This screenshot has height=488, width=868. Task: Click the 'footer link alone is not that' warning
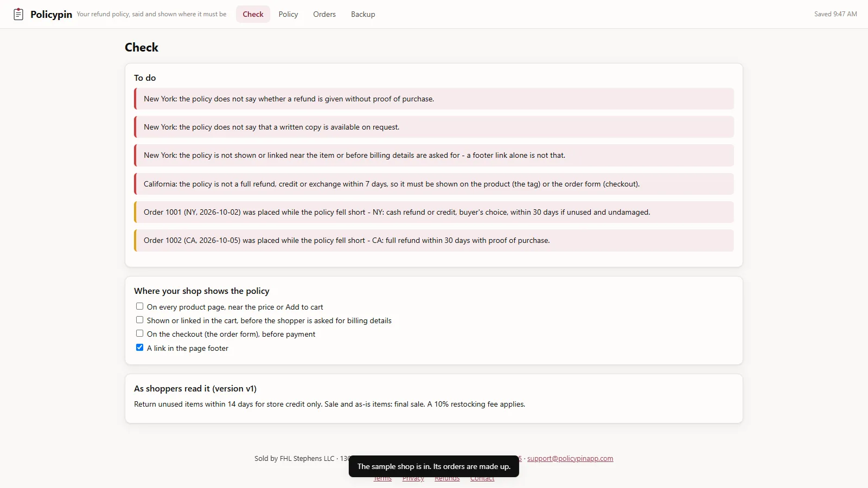pos(434,155)
